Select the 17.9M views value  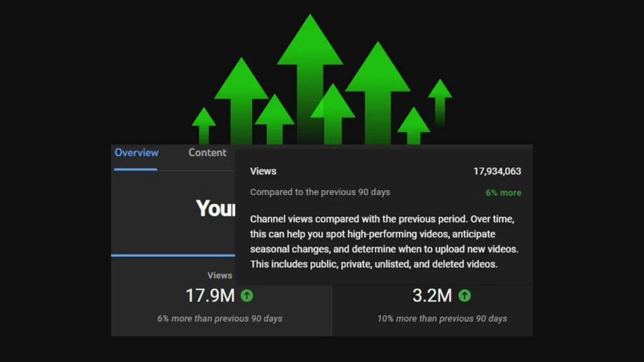pyautogui.click(x=210, y=295)
